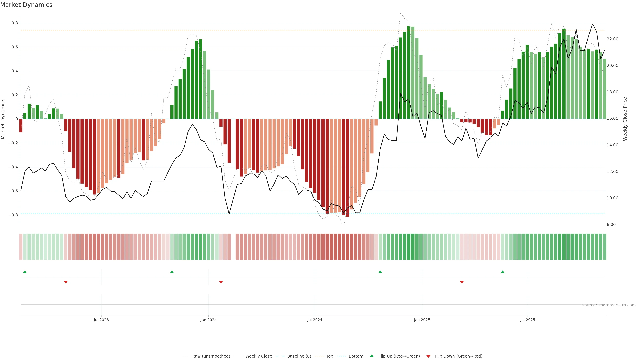The image size is (644, 362).
Task: Click the green flip-up marker before Jan 2024
Action: pyautogui.click(x=172, y=272)
